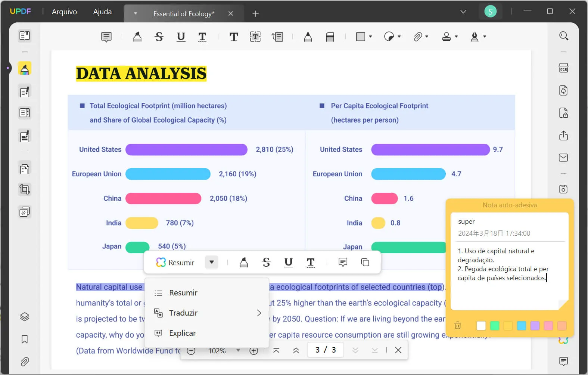Copy selected text from floating toolbar
This screenshot has width=588, height=375.
(365, 262)
